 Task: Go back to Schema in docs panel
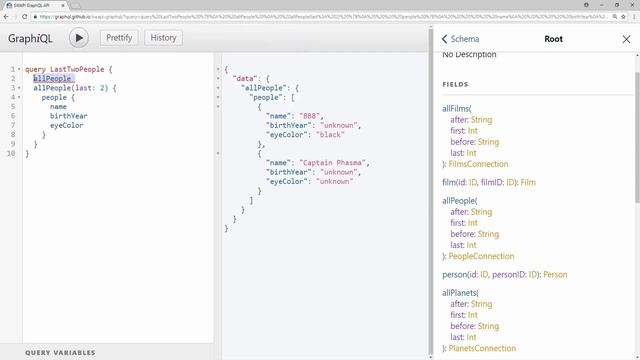pos(460,39)
